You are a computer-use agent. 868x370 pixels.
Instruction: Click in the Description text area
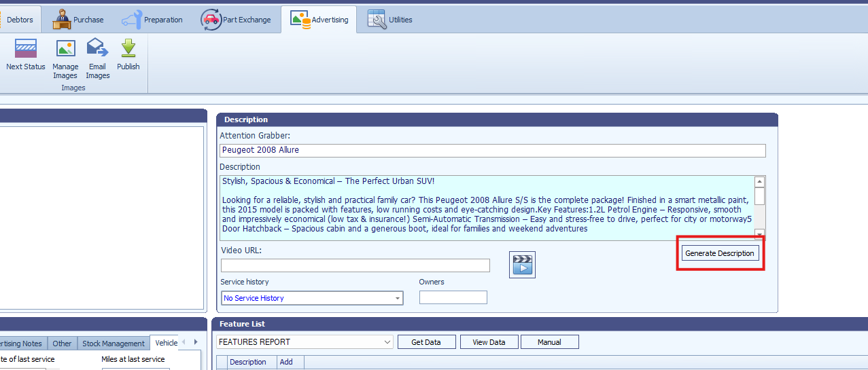487,208
